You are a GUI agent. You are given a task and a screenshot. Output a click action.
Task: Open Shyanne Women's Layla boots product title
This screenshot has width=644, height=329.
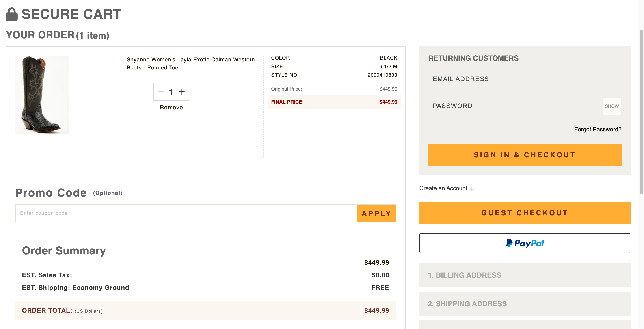(x=190, y=63)
